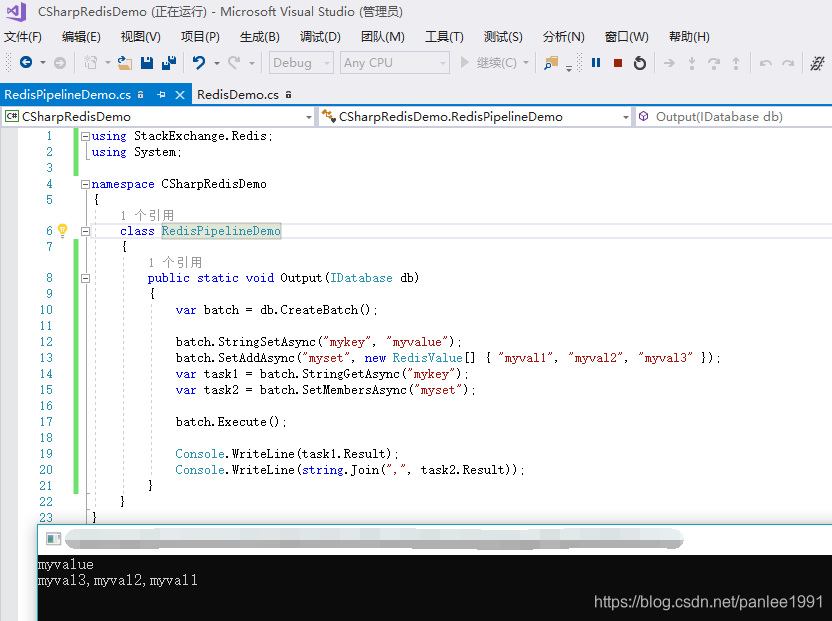Click the Navigate Backward arrow icon
The image size is (832, 621).
pos(26,63)
